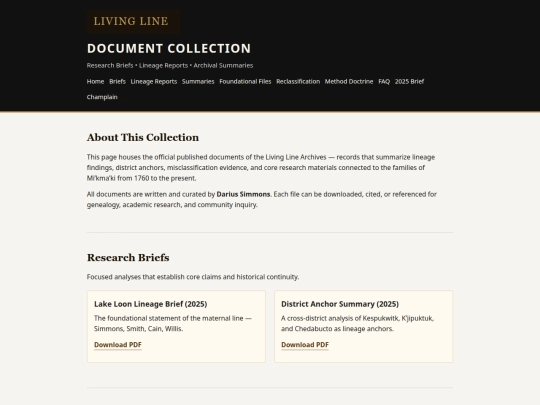
Task: Click description 'The foundational statement of the maternal line'
Action: click(173, 323)
